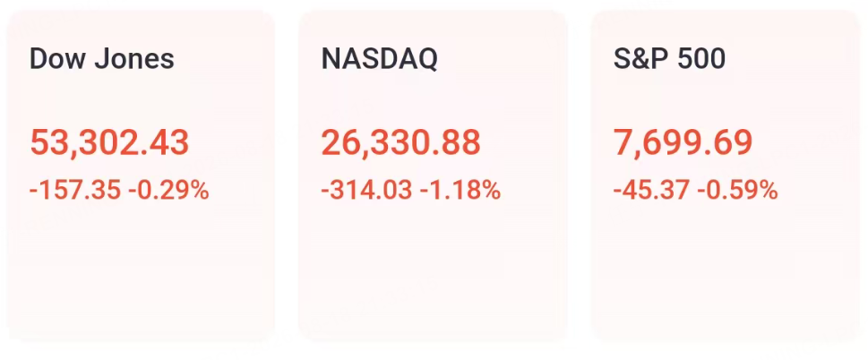
Task: Select the NASDAQ -1.18% percent change
Action: tap(460, 191)
